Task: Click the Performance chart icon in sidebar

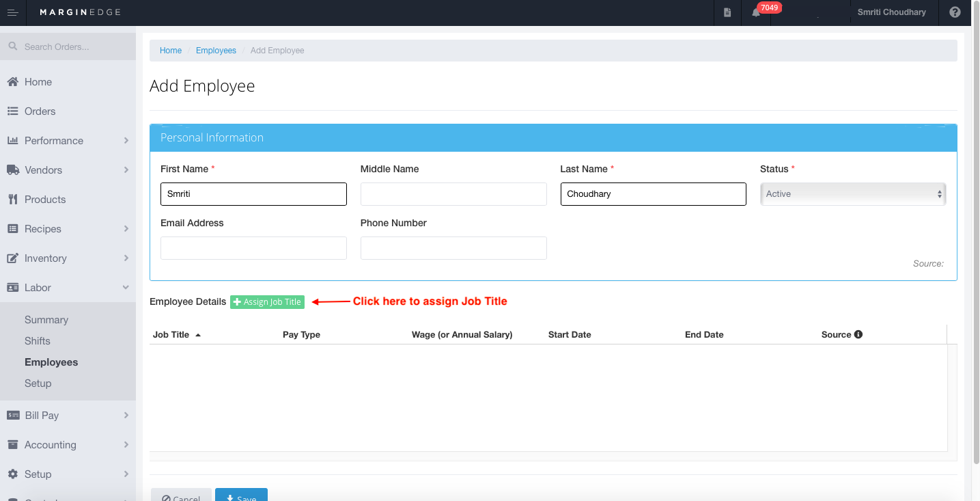Action: click(12, 141)
